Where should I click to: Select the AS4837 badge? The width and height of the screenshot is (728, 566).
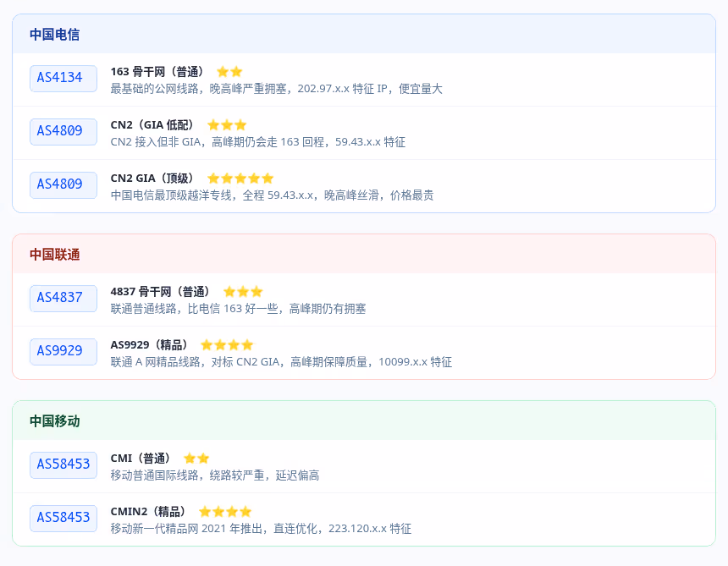tap(63, 299)
